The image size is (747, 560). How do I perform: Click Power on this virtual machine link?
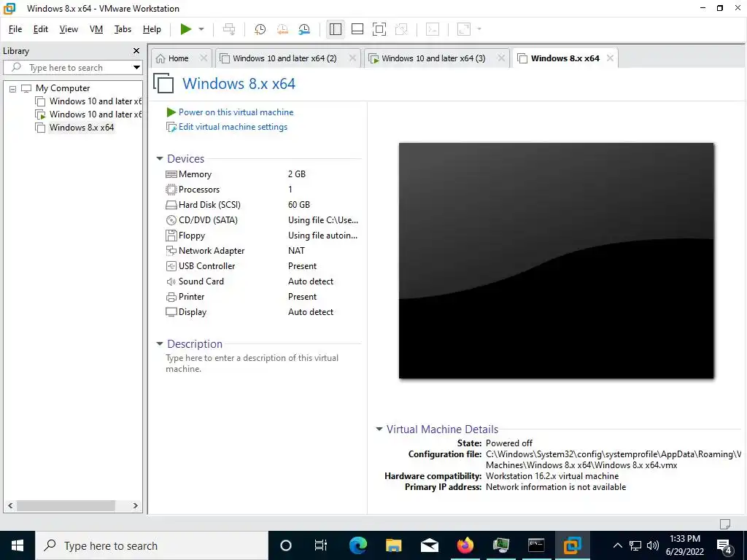click(x=236, y=112)
